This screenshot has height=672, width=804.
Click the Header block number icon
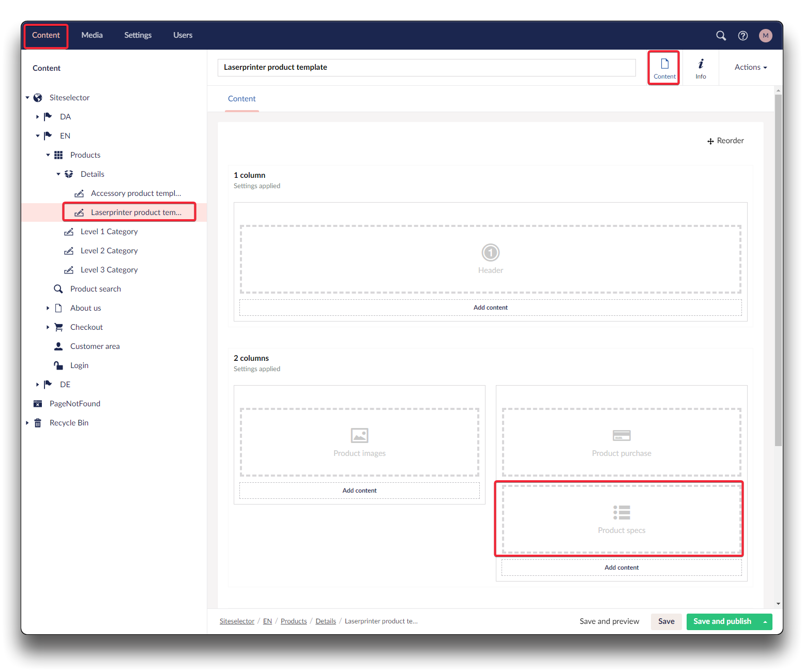(x=490, y=253)
